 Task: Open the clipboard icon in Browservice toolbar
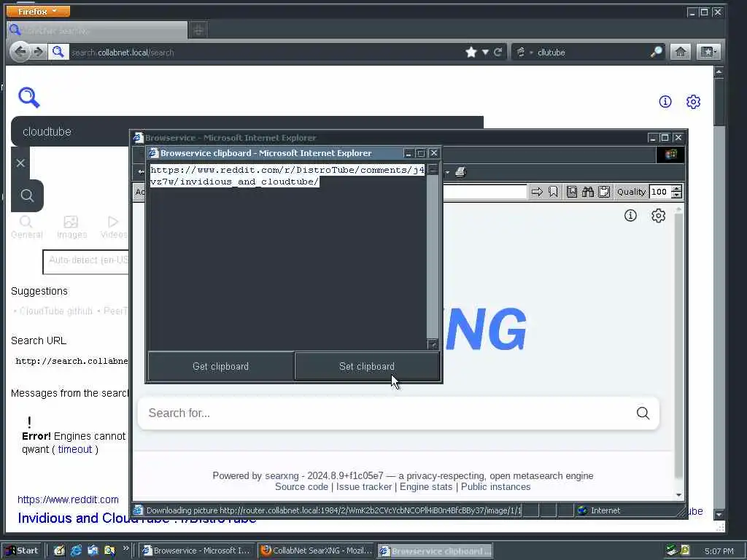point(604,192)
